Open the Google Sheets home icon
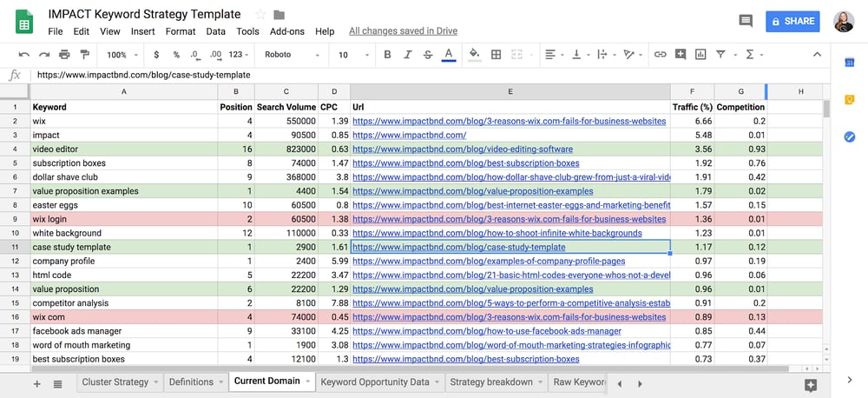868x398 pixels. click(x=24, y=23)
